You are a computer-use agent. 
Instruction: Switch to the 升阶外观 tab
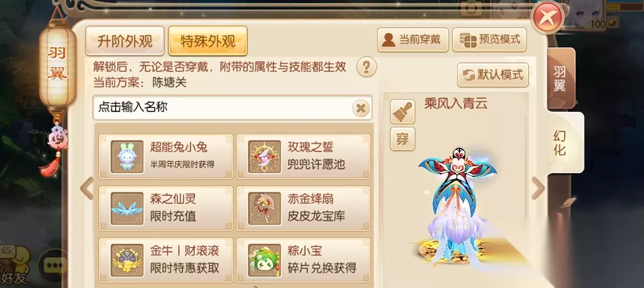(x=125, y=41)
